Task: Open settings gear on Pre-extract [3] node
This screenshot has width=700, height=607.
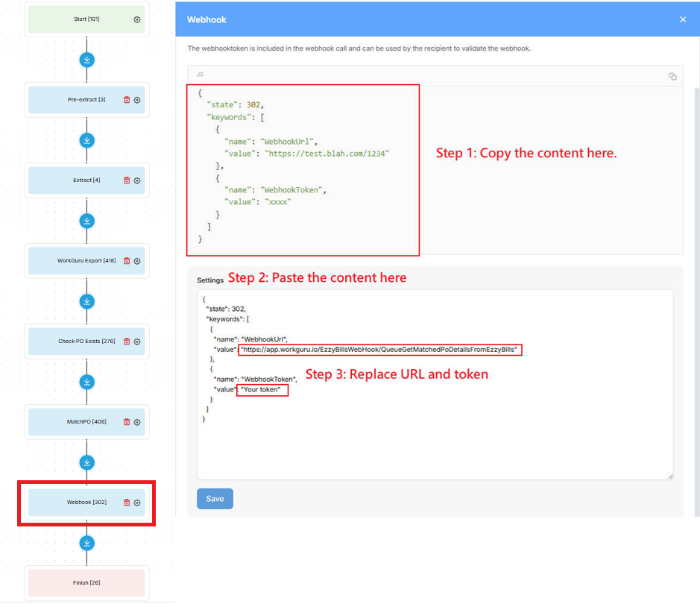Action: coord(137,100)
